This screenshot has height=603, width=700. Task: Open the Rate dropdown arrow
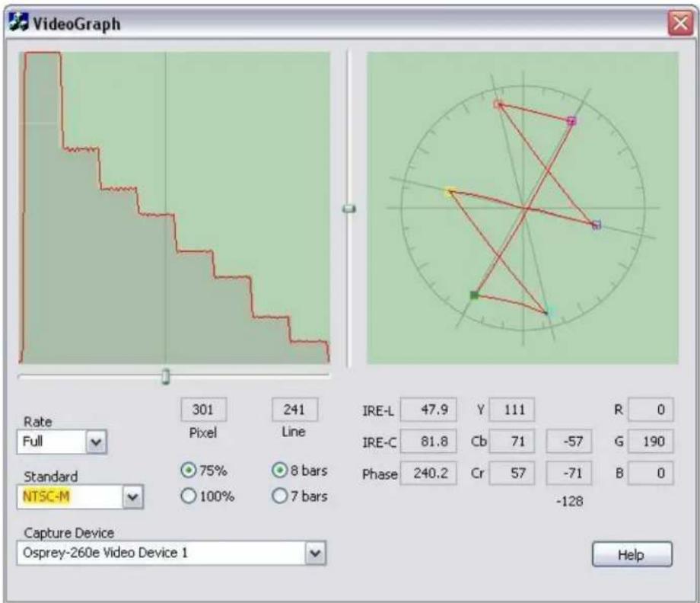[96, 442]
